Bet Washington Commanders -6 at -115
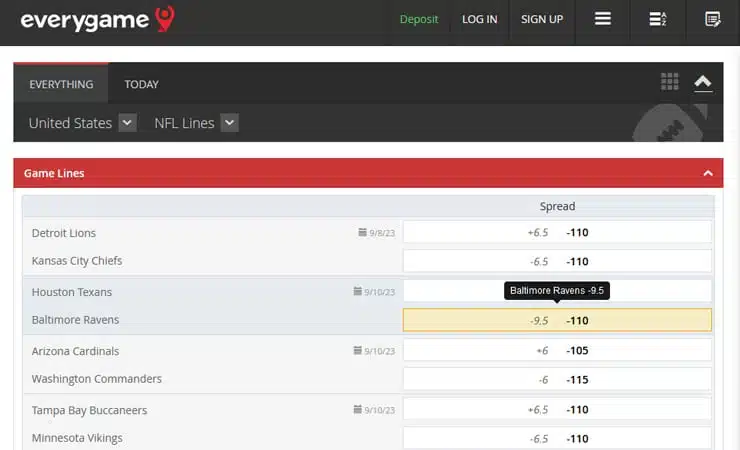The width and height of the screenshot is (740, 450). 557,380
